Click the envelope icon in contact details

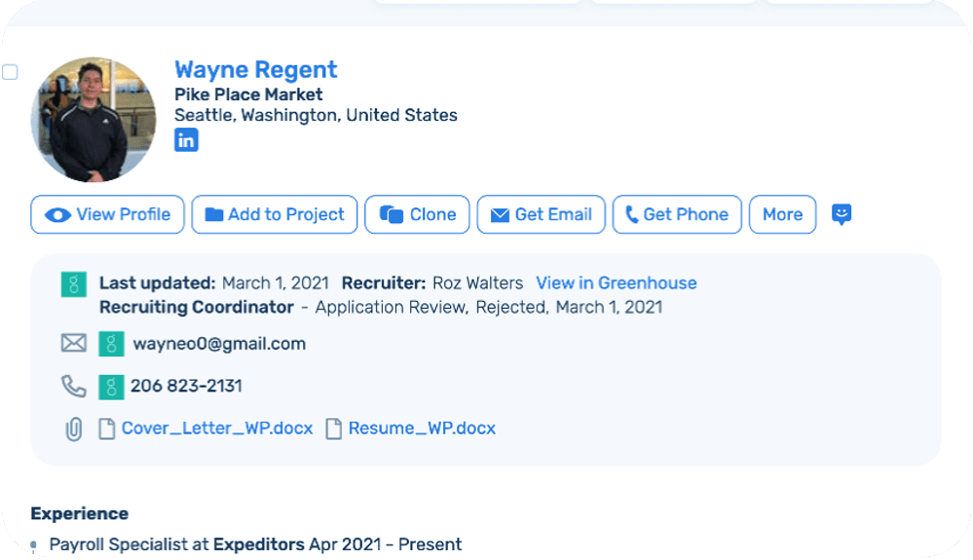(x=74, y=344)
